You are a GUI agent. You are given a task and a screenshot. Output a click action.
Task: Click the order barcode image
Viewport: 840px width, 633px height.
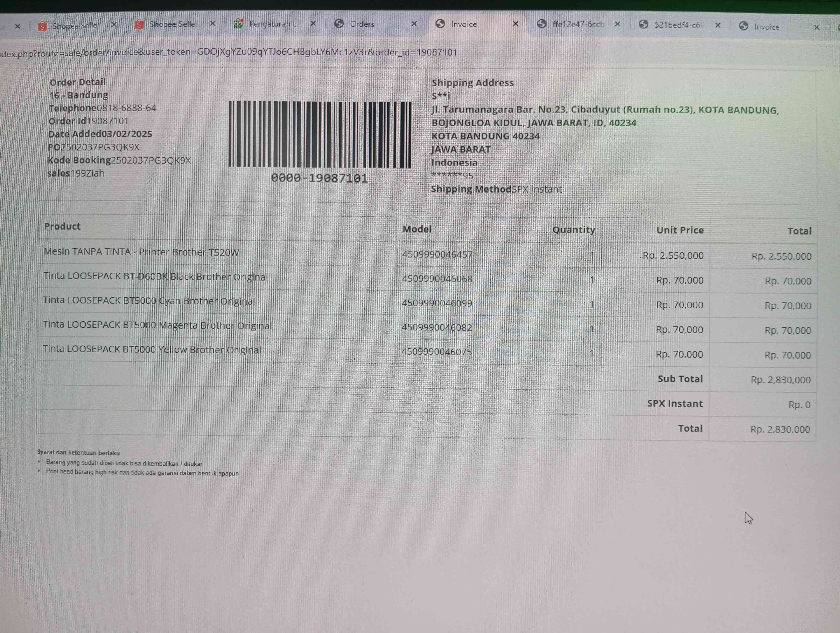pyautogui.click(x=320, y=135)
